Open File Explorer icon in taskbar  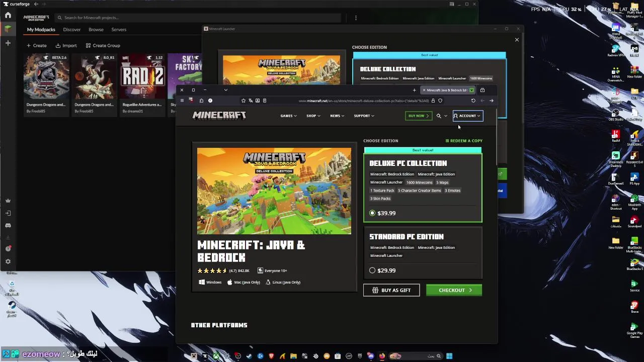tap(293, 356)
